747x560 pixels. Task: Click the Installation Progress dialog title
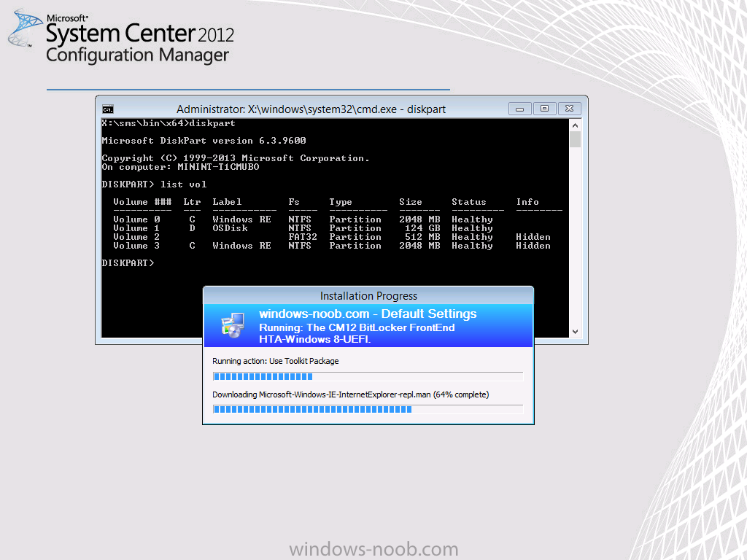click(x=368, y=296)
